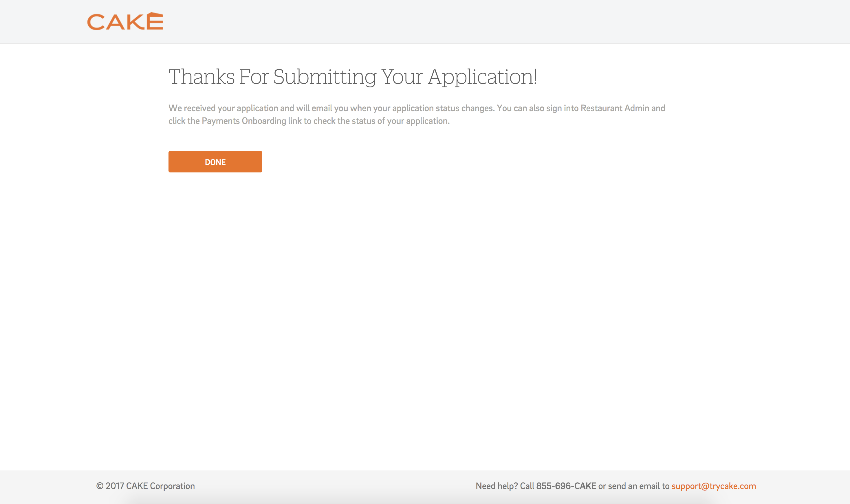Click the CAKE logo in header
Image resolution: width=850 pixels, height=504 pixels.
coord(125,21)
